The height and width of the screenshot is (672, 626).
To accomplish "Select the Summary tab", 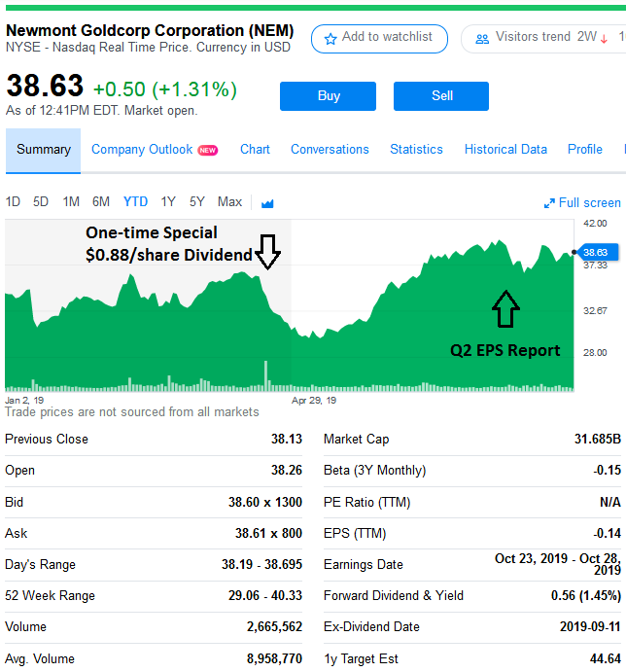I will pyautogui.click(x=44, y=150).
